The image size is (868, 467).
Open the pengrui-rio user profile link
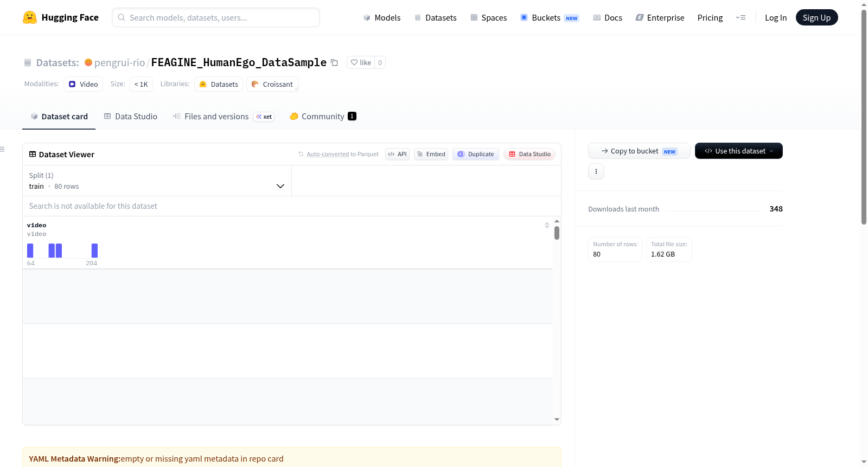tap(120, 62)
